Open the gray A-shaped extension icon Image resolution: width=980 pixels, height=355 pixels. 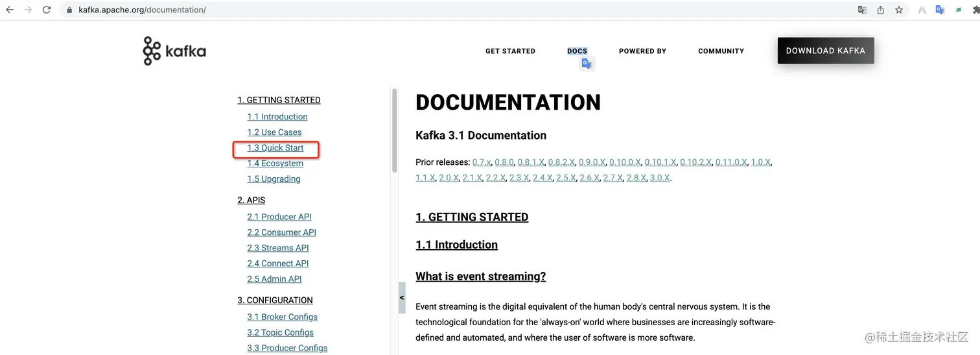point(922,10)
